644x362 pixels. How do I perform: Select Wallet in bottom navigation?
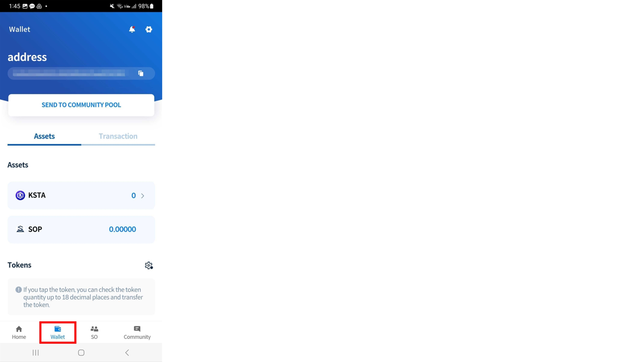[58, 332]
